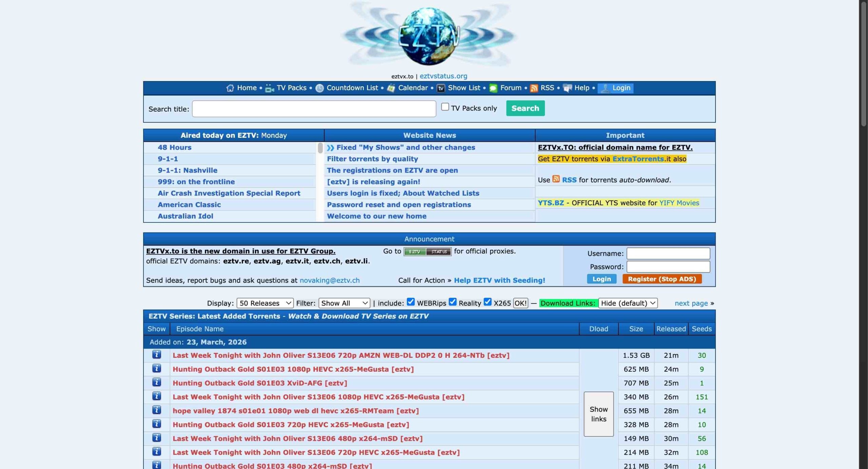Focus the Username input field

point(668,253)
